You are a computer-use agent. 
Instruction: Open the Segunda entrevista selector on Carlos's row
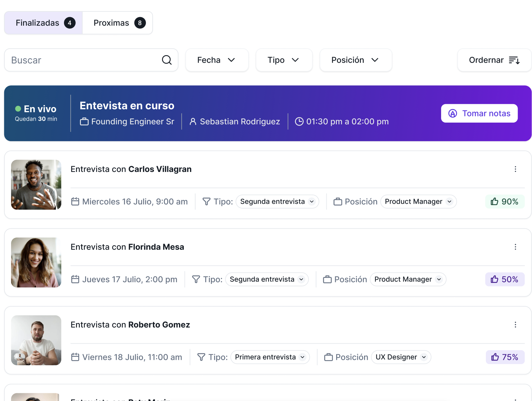(277, 201)
